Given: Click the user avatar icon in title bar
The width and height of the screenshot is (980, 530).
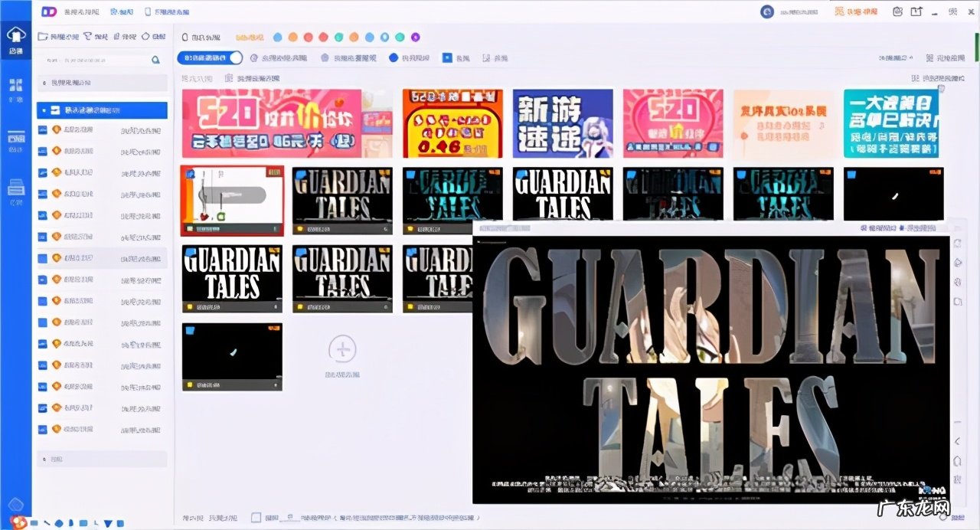Looking at the screenshot, I should (766, 11).
